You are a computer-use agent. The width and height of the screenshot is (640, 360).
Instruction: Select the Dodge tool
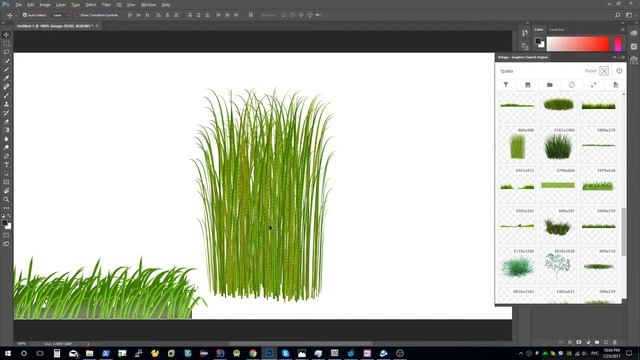click(x=6, y=147)
